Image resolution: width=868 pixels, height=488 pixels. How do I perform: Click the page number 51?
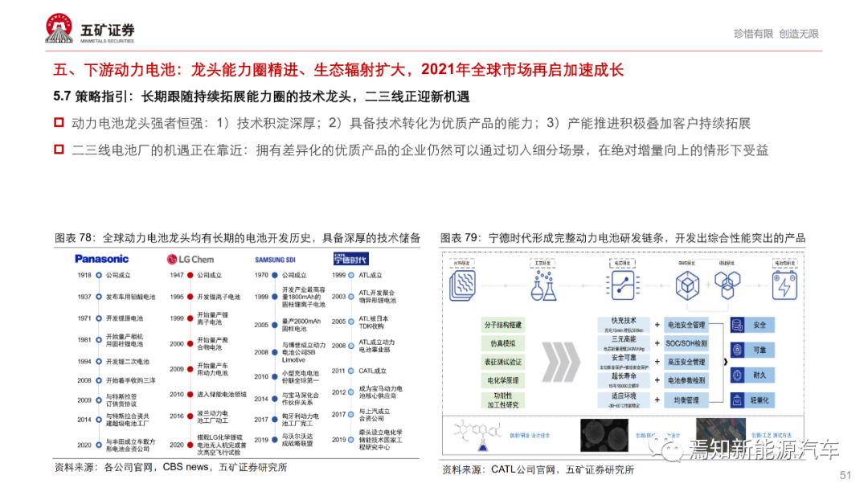845,475
